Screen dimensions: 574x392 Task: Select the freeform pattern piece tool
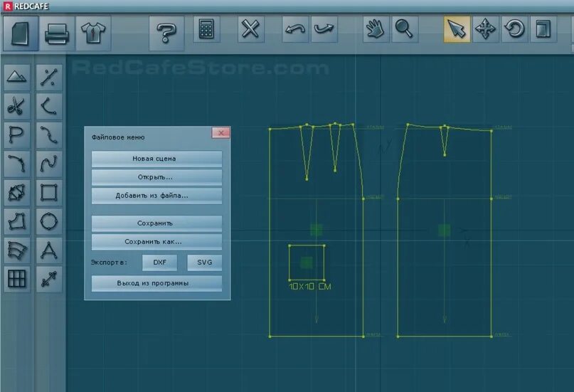[x=17, y=221]
